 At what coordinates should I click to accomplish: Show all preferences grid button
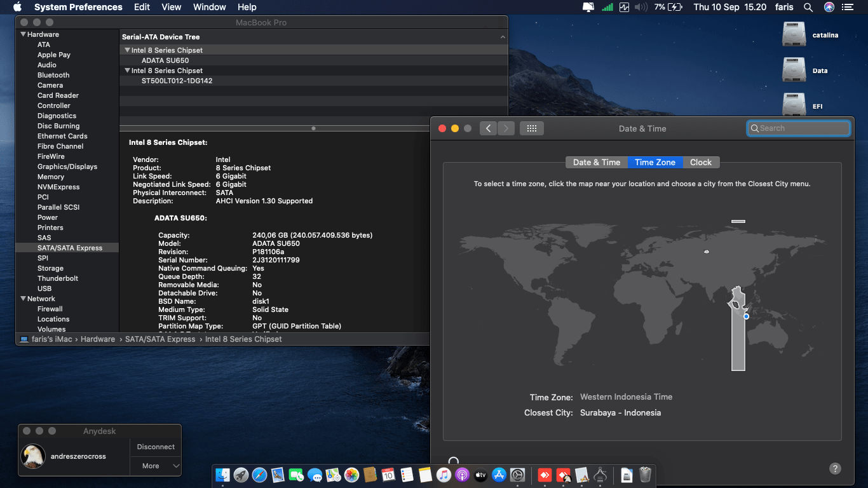click(532, 128)
